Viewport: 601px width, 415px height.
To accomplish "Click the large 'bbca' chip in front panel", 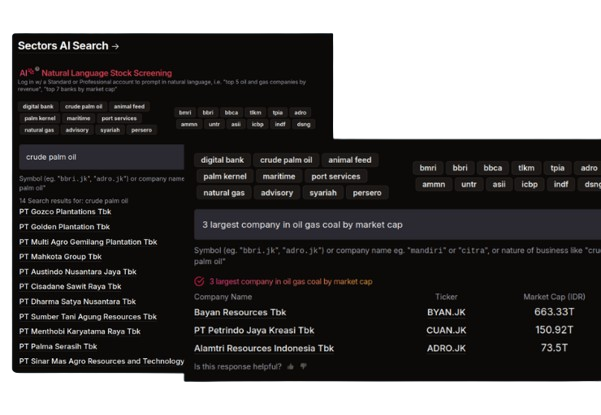I will pyautogui.click(x=493, y=168).
